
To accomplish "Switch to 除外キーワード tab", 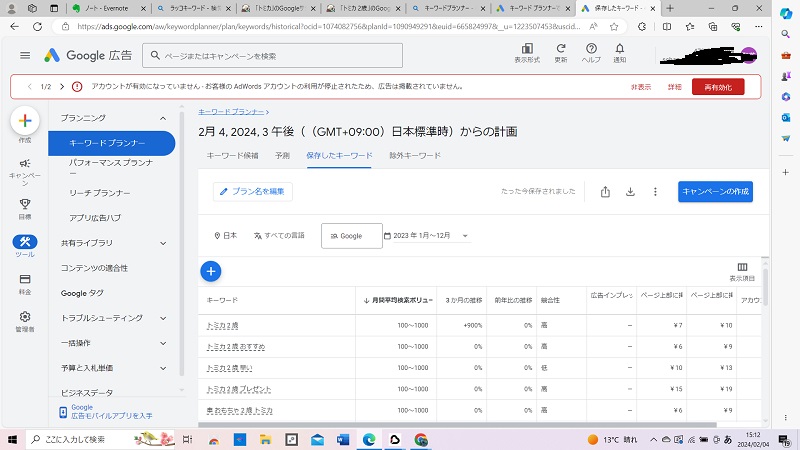I will click(x=415, y=156).
